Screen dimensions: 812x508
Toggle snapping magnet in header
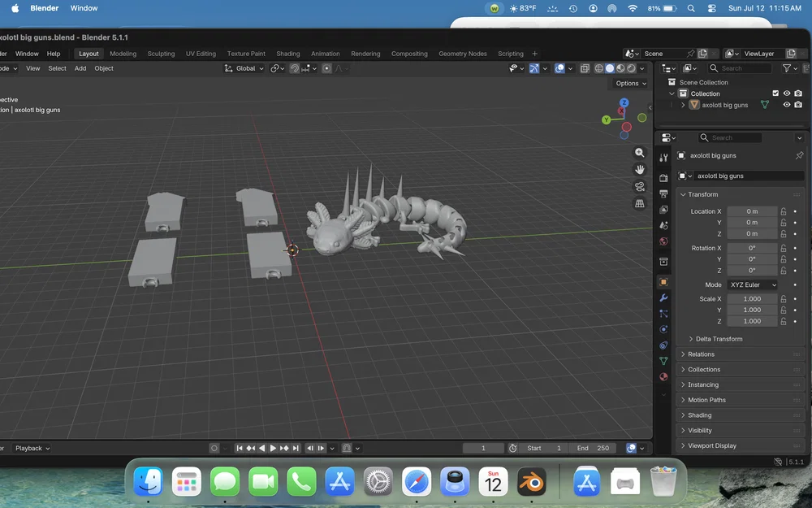(x=295, y=68)
